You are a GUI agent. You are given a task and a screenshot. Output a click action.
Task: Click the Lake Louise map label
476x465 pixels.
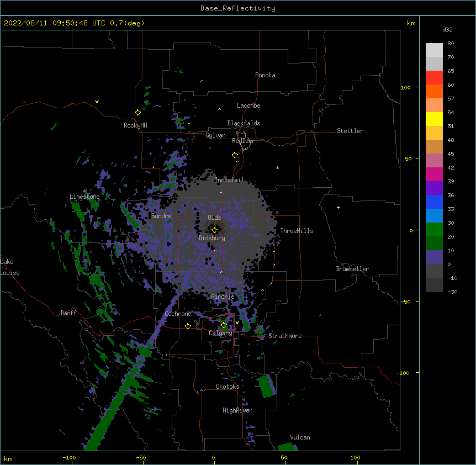10,267
